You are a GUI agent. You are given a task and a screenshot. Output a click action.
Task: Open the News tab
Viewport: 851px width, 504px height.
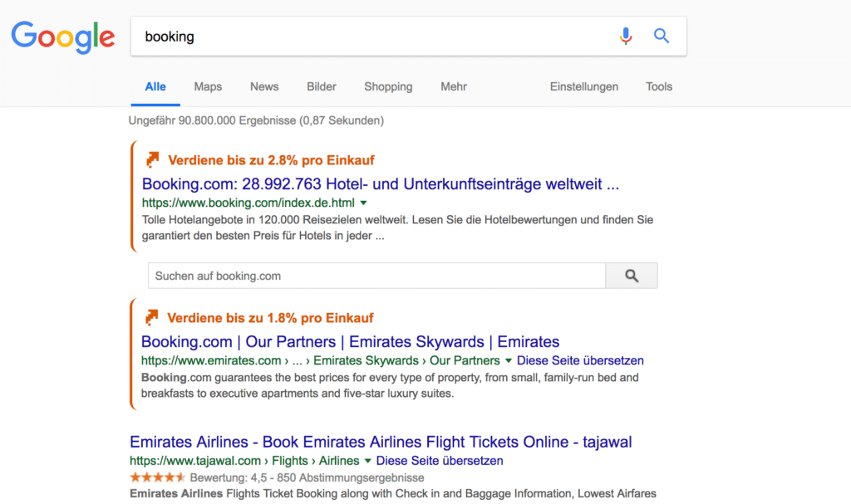point(264,87)
